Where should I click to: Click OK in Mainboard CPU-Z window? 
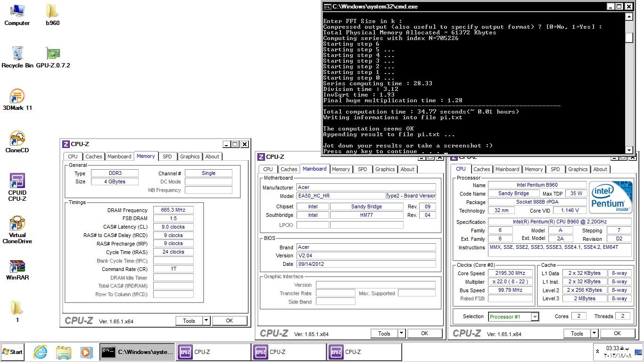[x=424, y=333]
